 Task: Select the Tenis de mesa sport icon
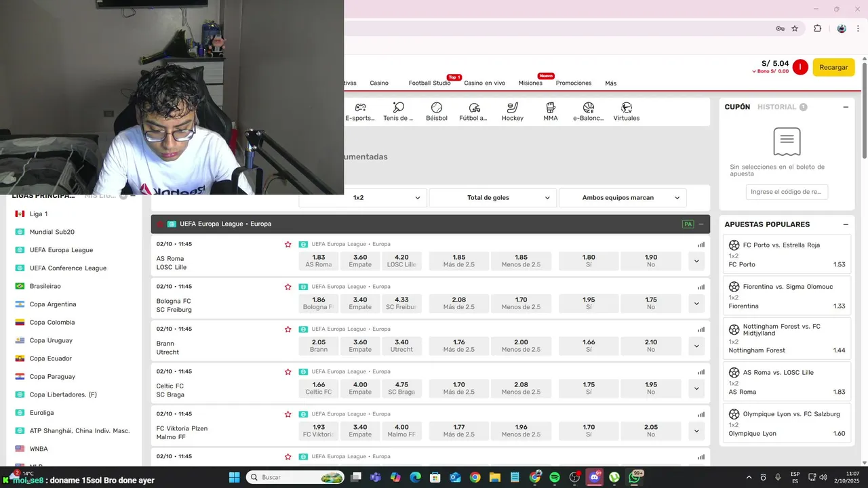[x=398, y=111]
